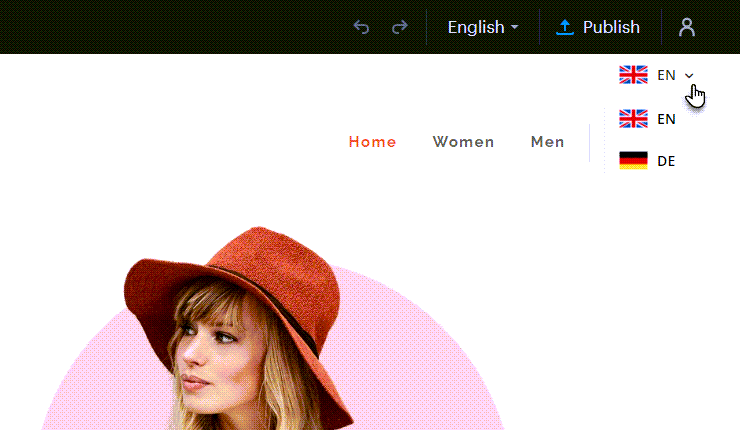Open the Men navigation item
Screen dimensions: 740x430
[547, 142]
